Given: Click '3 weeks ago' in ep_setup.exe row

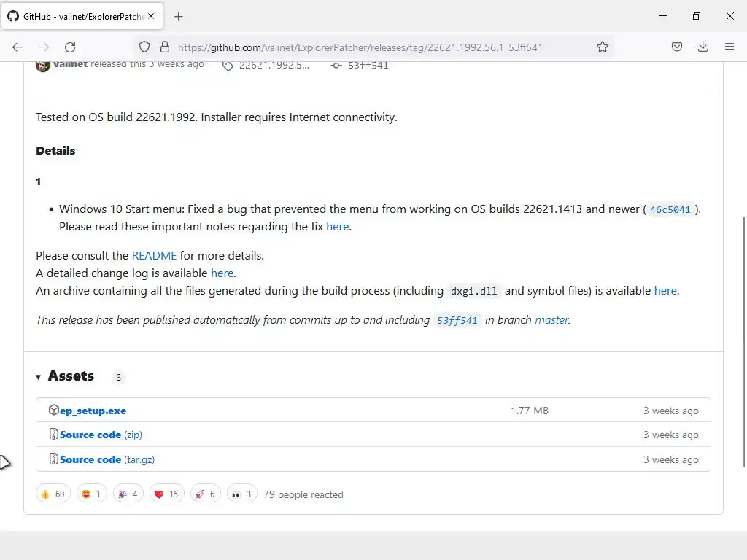Looking at the screenshot, I should (x=671, y=411).
